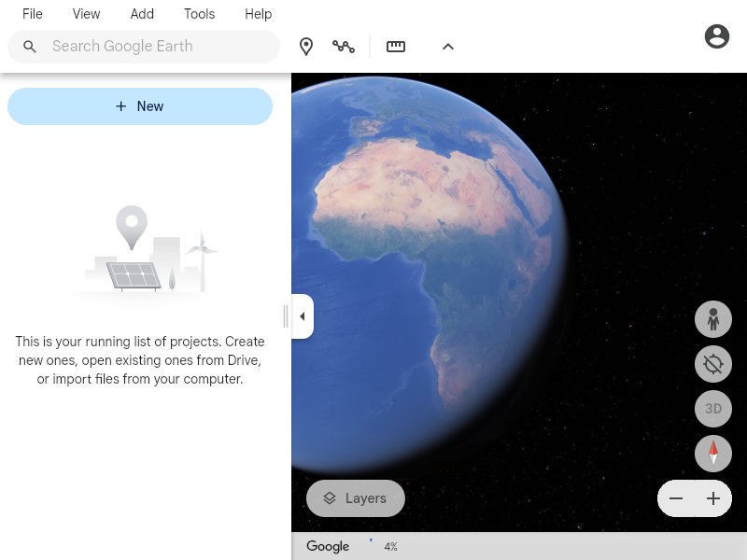The height and width of the screenshot is (560, 747).
Task: Click the Search Google Earth field
Action: coord(144,46)
